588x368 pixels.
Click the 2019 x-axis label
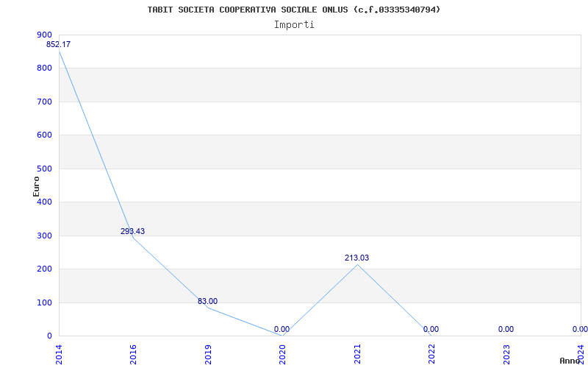coord(208,355)
